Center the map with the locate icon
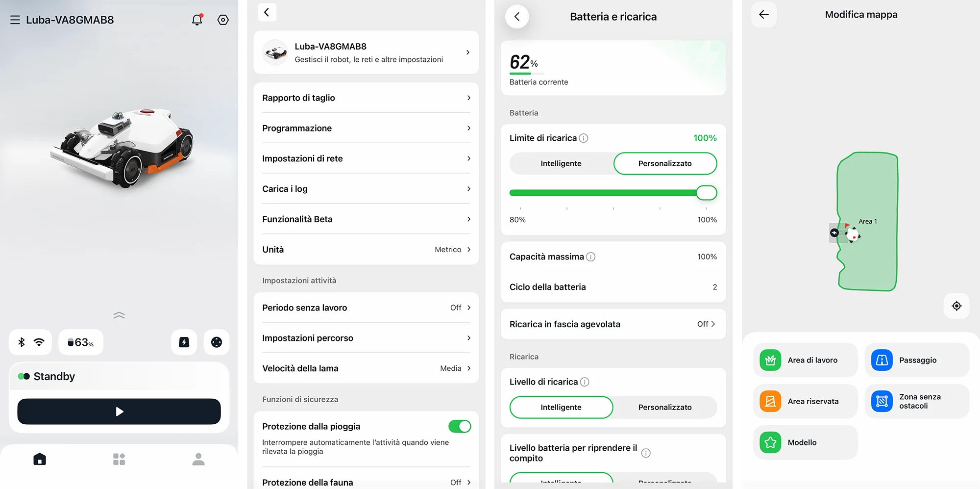This screenshot has width=980, height=489. tap(956, 306)
